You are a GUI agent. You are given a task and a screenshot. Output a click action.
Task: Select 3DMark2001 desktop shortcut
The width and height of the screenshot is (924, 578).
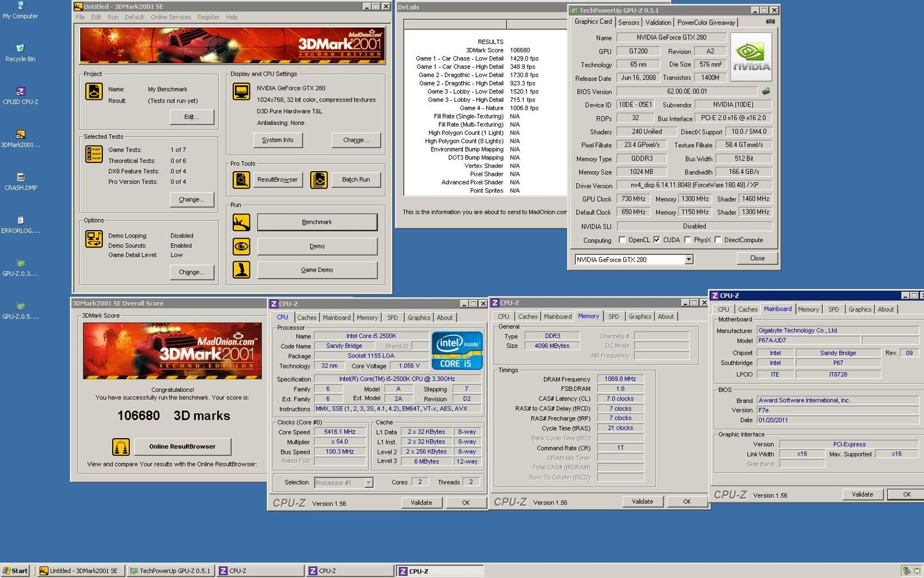pyautogui.click(x=20, y=139)
